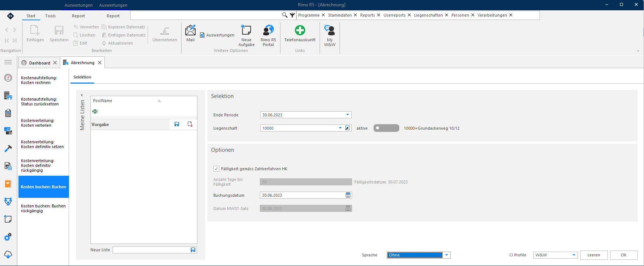Click the Telefonauskunft green plus icon
The image size is (644, 266).
pyautogui.click(x=300, y=30)
